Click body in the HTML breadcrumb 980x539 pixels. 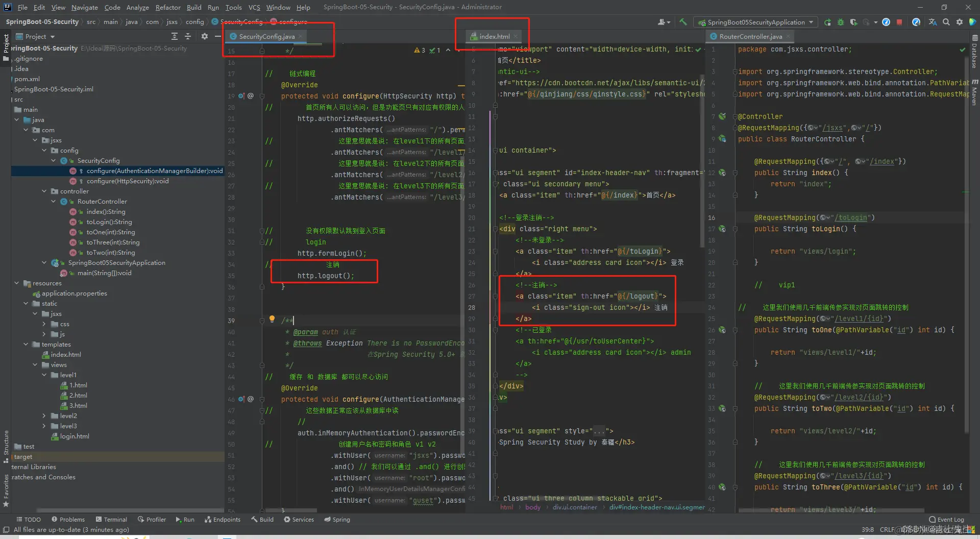click(533, 507)
